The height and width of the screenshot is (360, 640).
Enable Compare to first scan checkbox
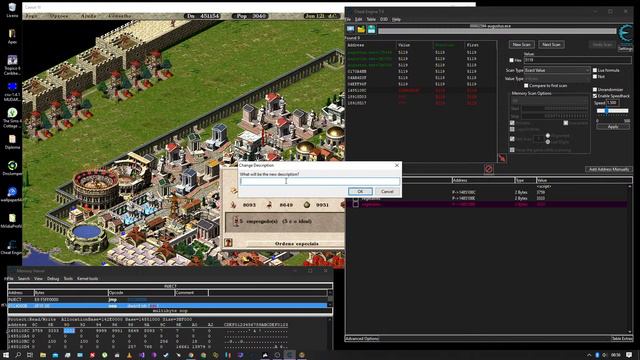(526, 86)
